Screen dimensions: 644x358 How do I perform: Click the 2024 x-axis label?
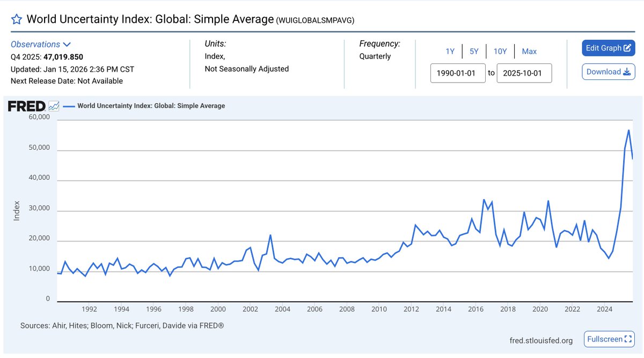(605, 309)
